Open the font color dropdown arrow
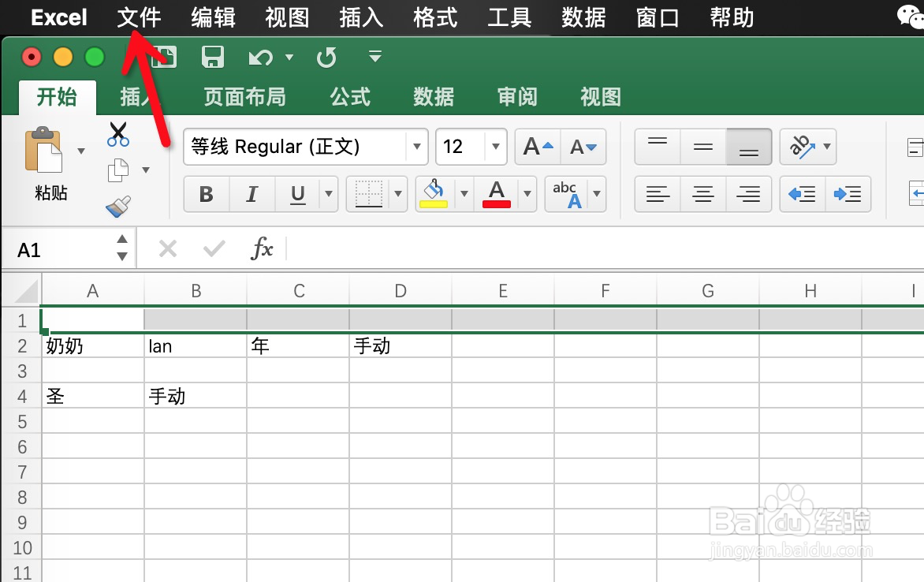Image resolution: width=924 pixels, height=582 pixels. tap(527, 194)
